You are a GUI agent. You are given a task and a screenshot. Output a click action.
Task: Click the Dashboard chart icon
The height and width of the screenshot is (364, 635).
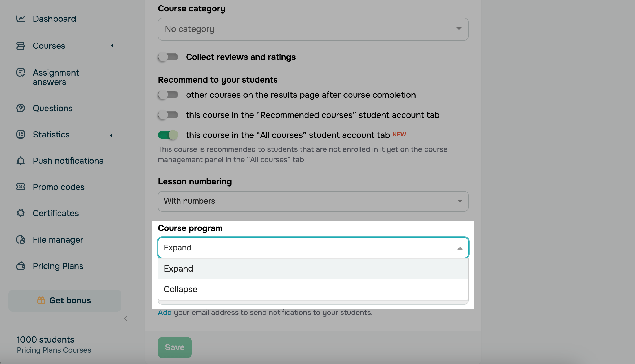[x=21, y=19]
